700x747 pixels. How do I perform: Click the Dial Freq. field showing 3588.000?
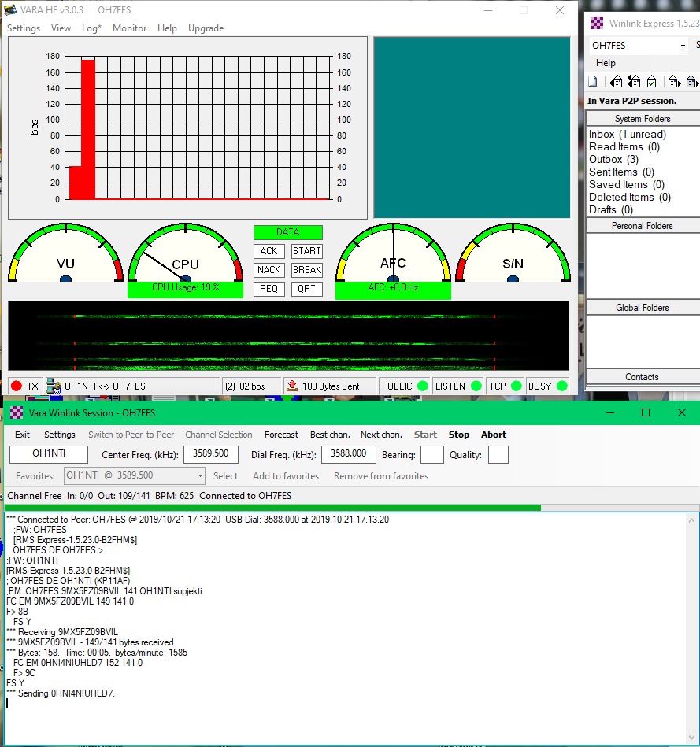(x=349, y=453)
